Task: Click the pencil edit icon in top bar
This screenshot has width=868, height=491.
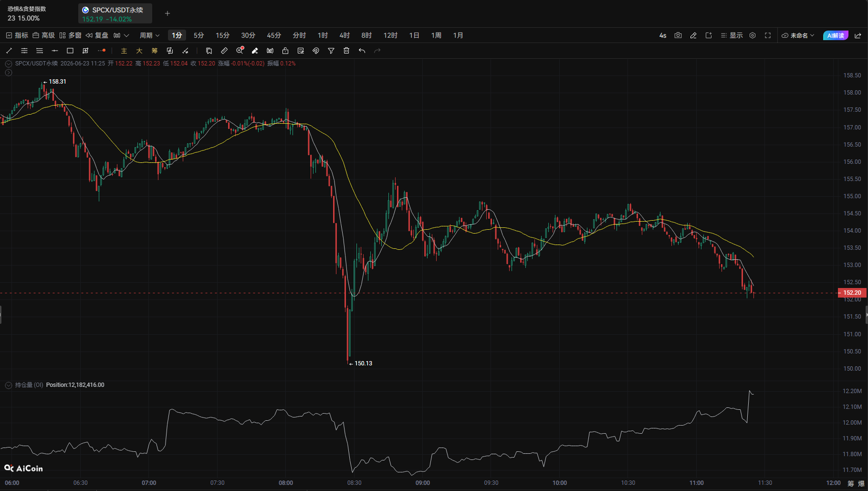Action: tap(693, 35)
